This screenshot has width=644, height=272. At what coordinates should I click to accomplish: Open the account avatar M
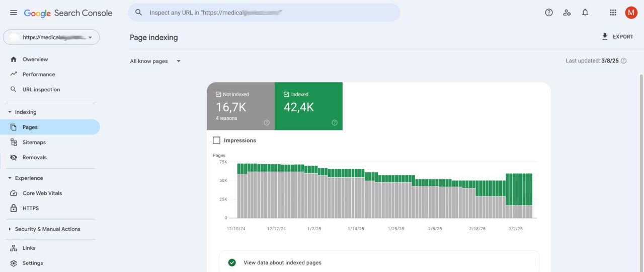[x=631, y=13]
